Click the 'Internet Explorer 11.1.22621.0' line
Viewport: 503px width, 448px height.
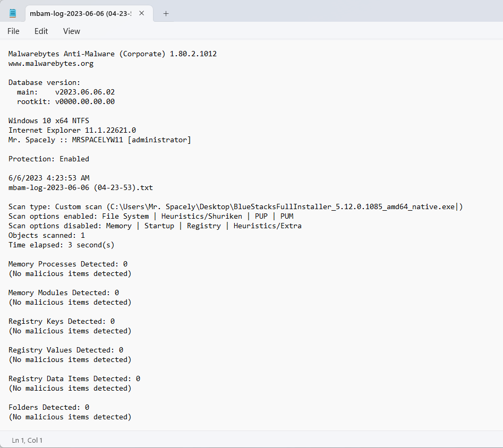tap(72, 130)
